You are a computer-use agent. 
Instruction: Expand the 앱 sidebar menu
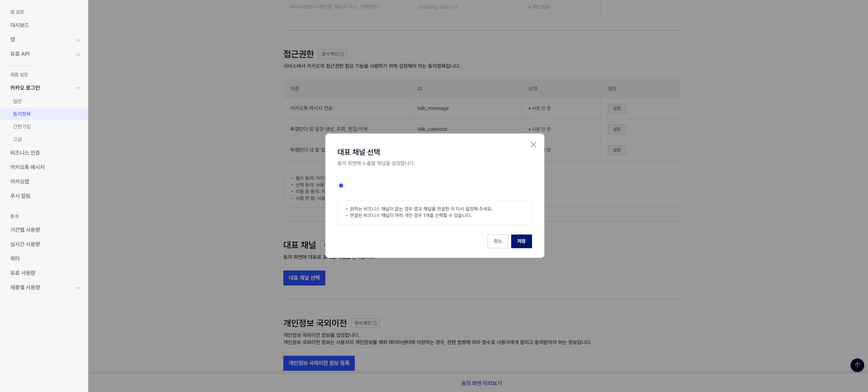78,40
